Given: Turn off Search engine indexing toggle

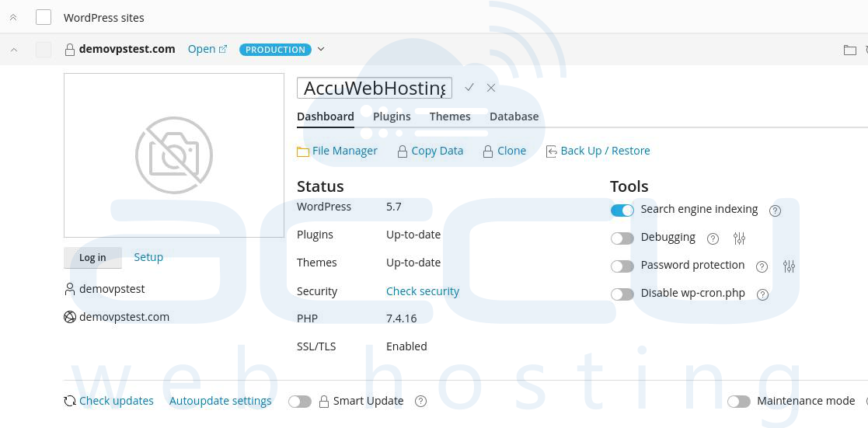Looking at the screenshot, I should 622,211.
